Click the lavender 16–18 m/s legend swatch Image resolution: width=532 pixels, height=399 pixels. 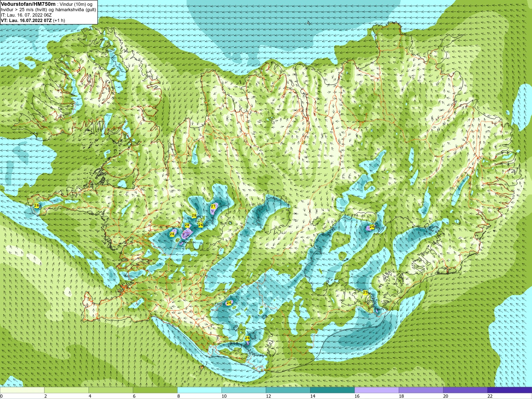(377, 390)
